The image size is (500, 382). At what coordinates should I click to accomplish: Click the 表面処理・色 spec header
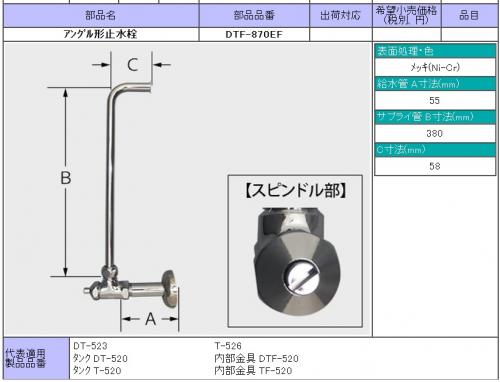pyautogui.click(x=435, y=51)
